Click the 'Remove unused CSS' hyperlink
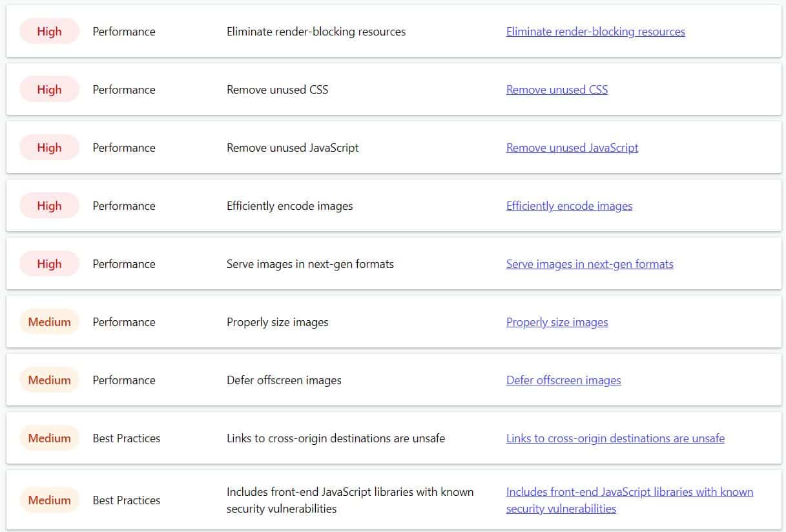 [x=557, y=90]
